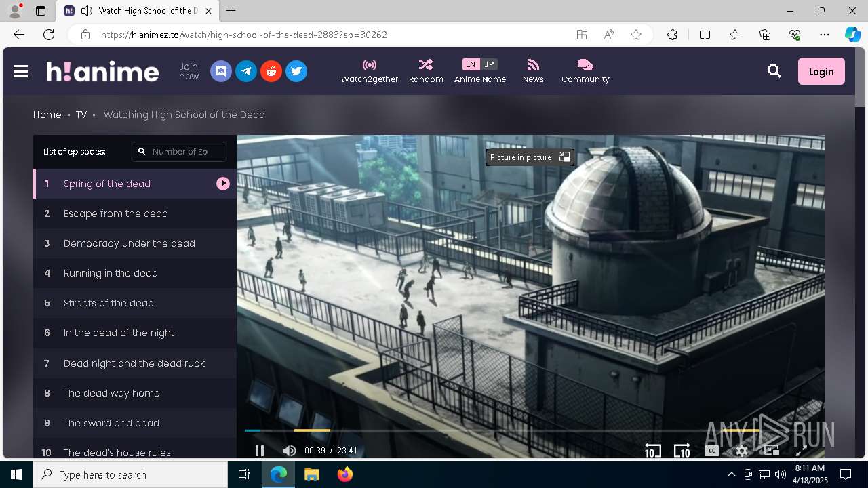Viewport: 868px width, 488px height.
Task: Open the Reddit join link
Action: tap(271, 71)
